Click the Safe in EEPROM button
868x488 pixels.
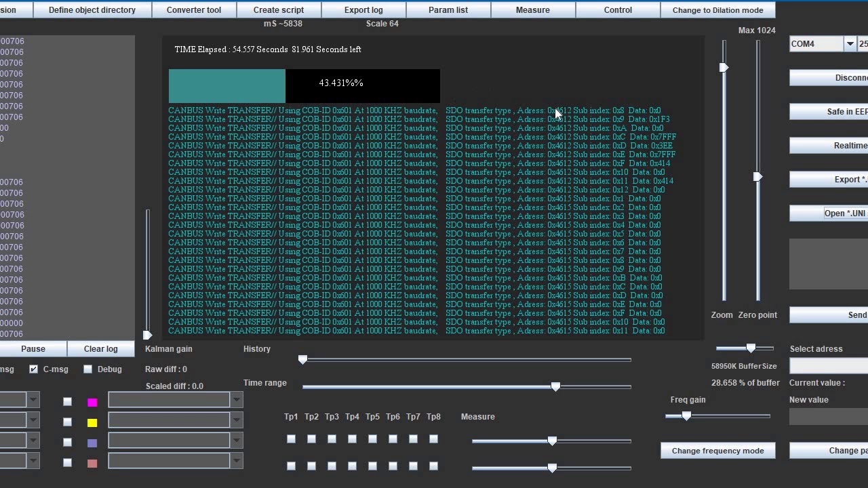[829, 111]
